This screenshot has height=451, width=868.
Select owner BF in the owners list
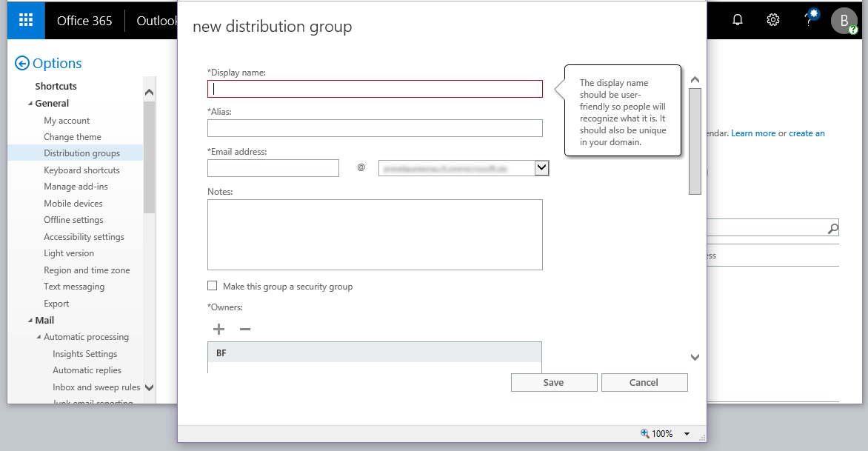(x=375, y=353)
